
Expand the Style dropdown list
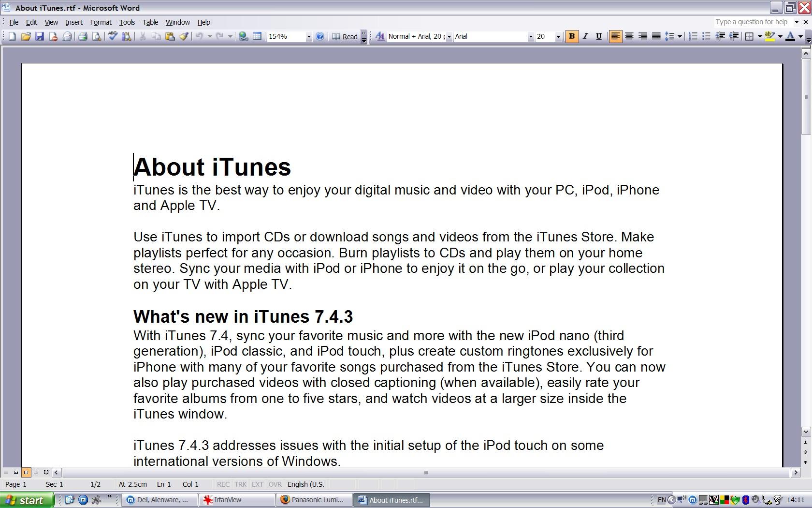coord(449,37)
